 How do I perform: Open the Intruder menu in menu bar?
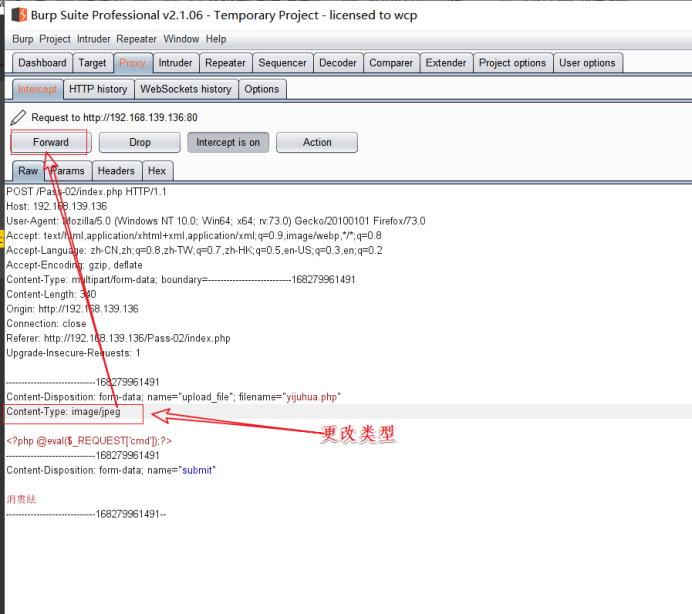(x=94, y=39)
